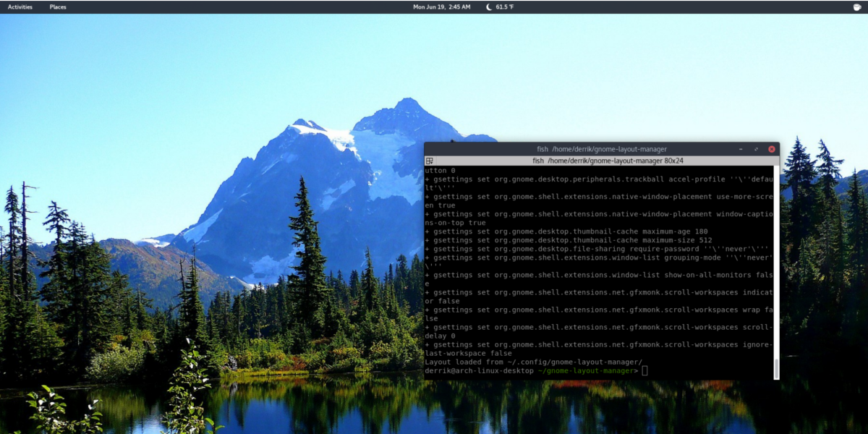868x434 pixels.
Task: Open the Activities overview
Action: pyautogui.click(x=20, y=7)
